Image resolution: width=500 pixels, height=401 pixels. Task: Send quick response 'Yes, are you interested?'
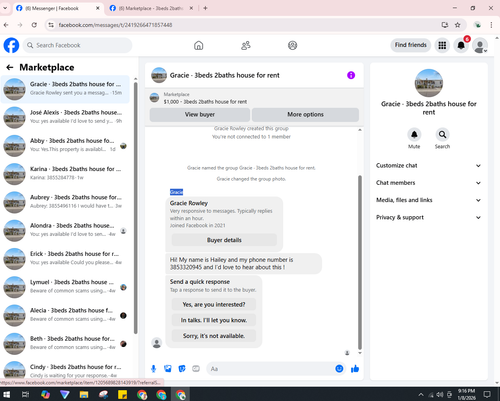coord(214,304)
